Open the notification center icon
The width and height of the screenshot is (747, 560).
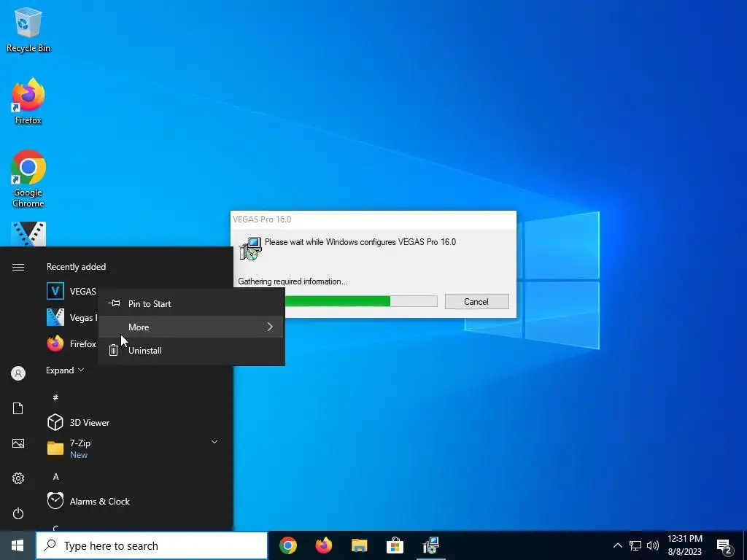click(x=724, y=547)
